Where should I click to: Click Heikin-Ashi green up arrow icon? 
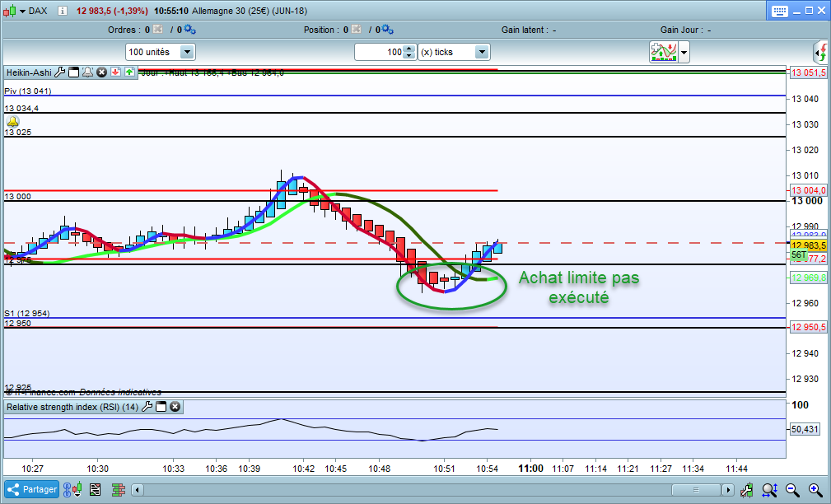[x=130, y=72]
